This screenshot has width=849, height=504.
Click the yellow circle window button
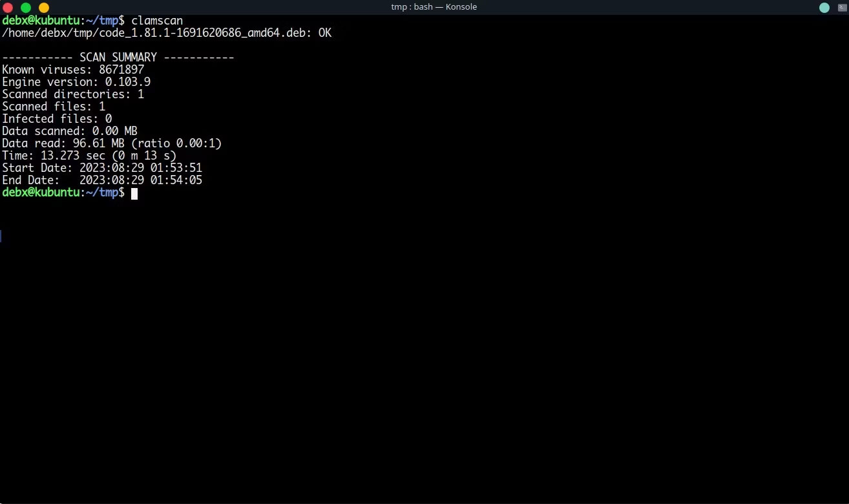coord(44,8)
